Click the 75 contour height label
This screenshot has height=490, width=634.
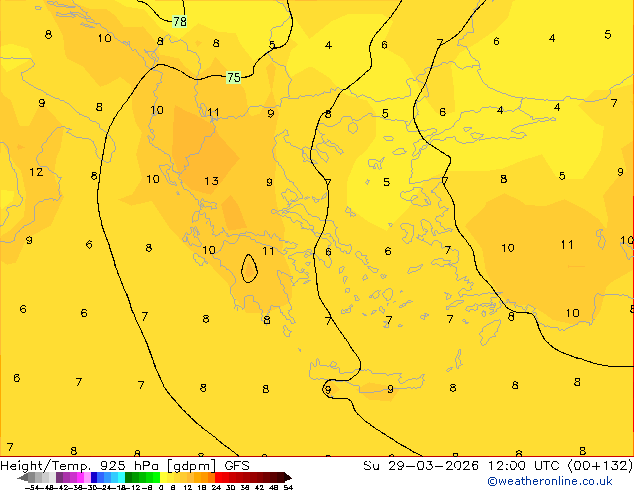(x=233, y=77)
